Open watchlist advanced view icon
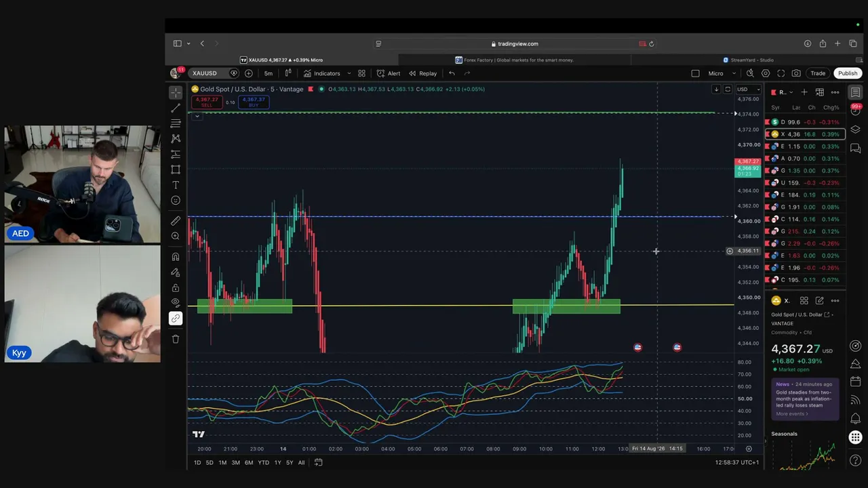Image resolution: width=868 pixels, height=488 pixels. tap(819, 92)
